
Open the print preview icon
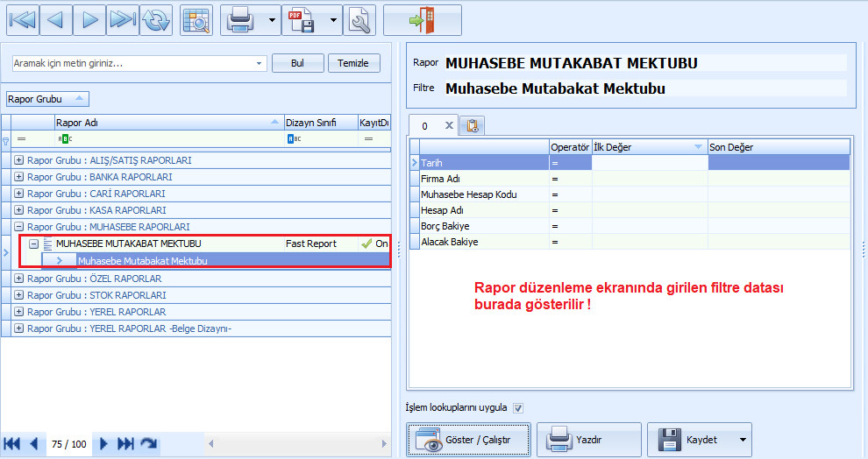[x=196, y=20]
